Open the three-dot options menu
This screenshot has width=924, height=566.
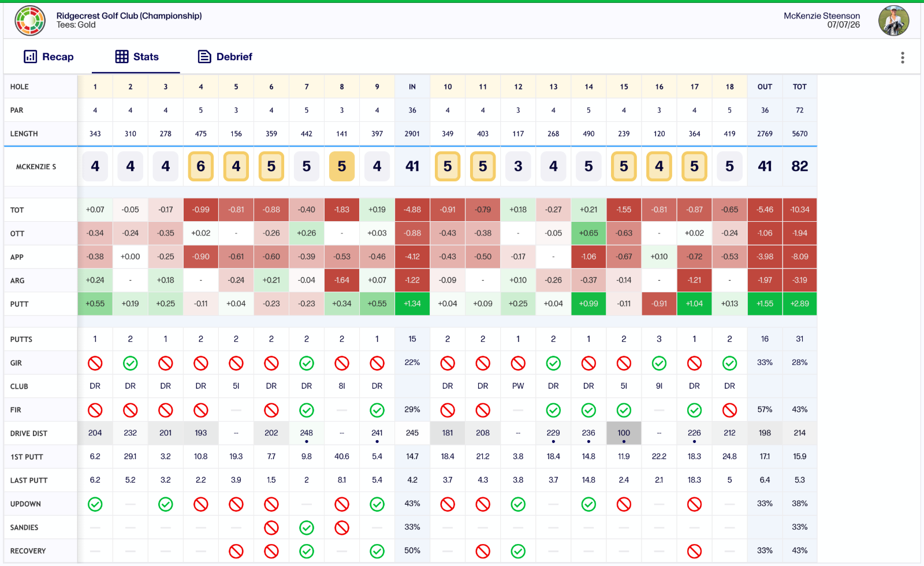[903, 57]
